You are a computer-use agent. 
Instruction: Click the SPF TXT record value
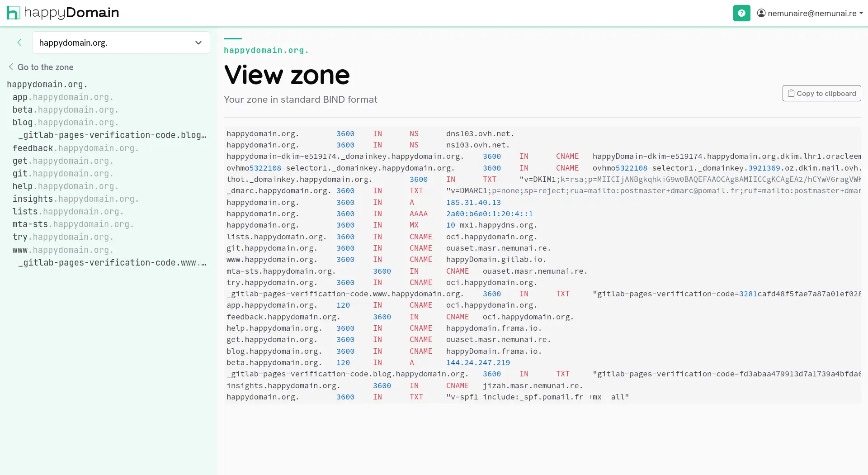[537, 397]
